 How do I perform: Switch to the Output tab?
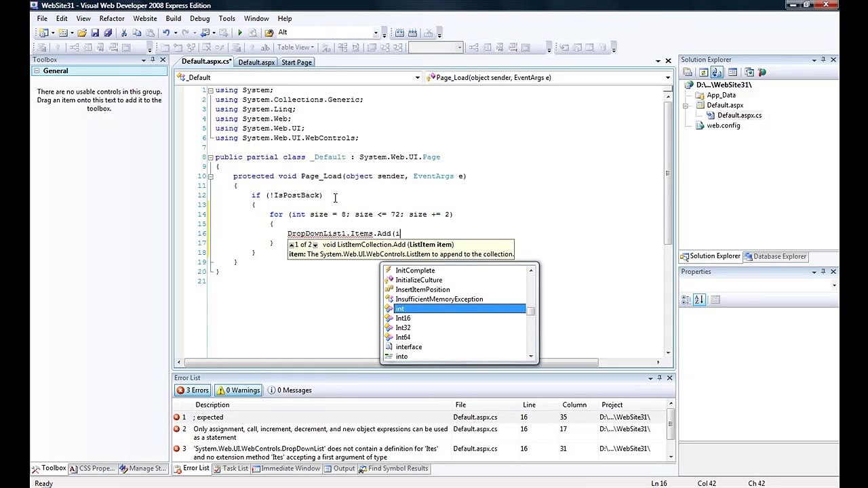339,468
